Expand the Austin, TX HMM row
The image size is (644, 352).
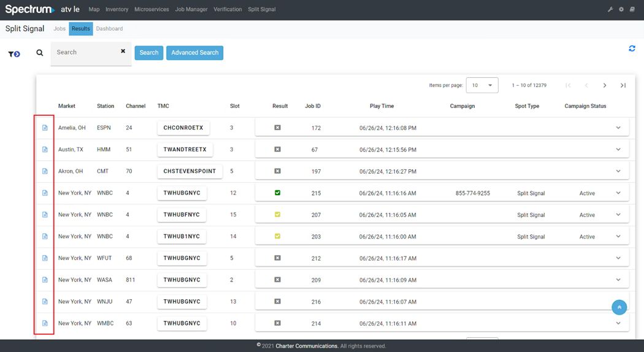coord(618,150)
